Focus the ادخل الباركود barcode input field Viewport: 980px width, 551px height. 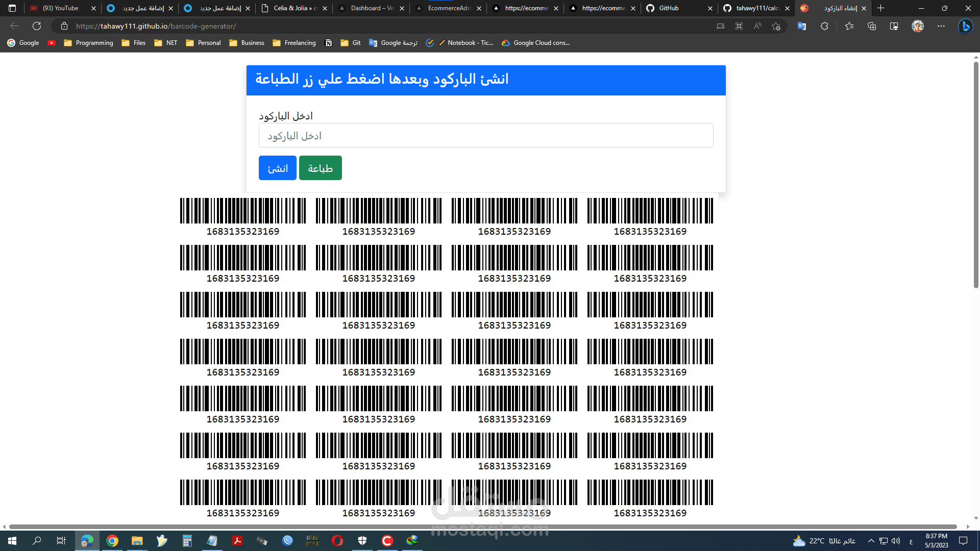(485, 135)
